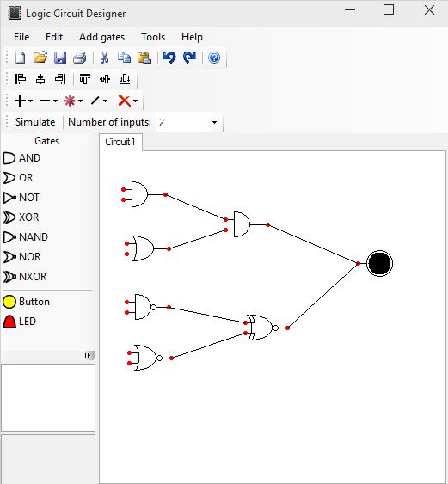Click the red X delete icon
Screen dimensions: 448x484
coord(125,101)
